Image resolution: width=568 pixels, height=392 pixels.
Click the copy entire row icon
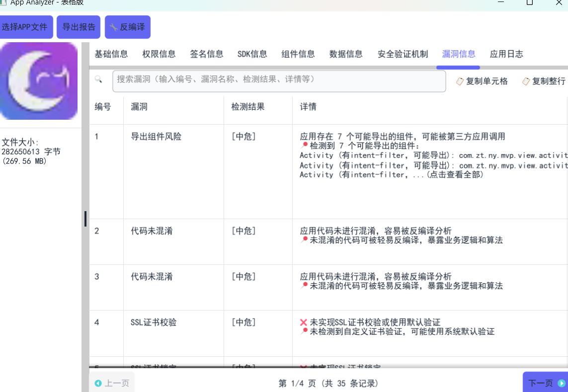click(526, 81)
